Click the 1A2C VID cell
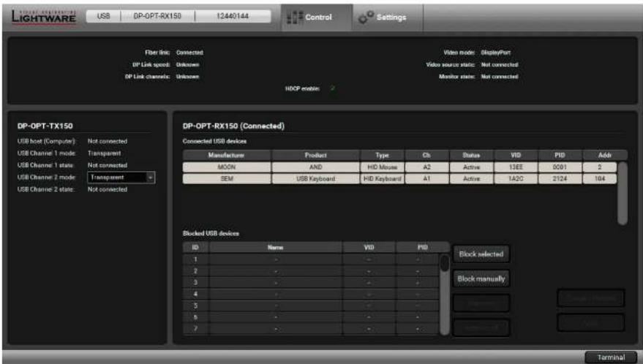Viewport: 643px width, 364px height. tap(516, 179)
